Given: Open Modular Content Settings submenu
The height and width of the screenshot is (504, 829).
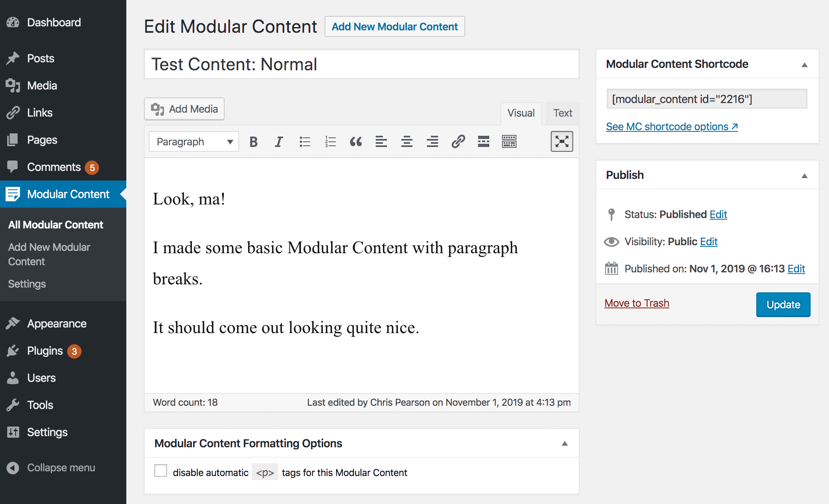Looking at the screenshot, I should [x=27, y=284].
